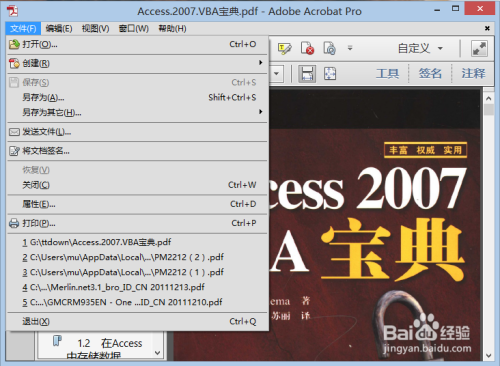Open the 注释 pane

pos(473,73)
